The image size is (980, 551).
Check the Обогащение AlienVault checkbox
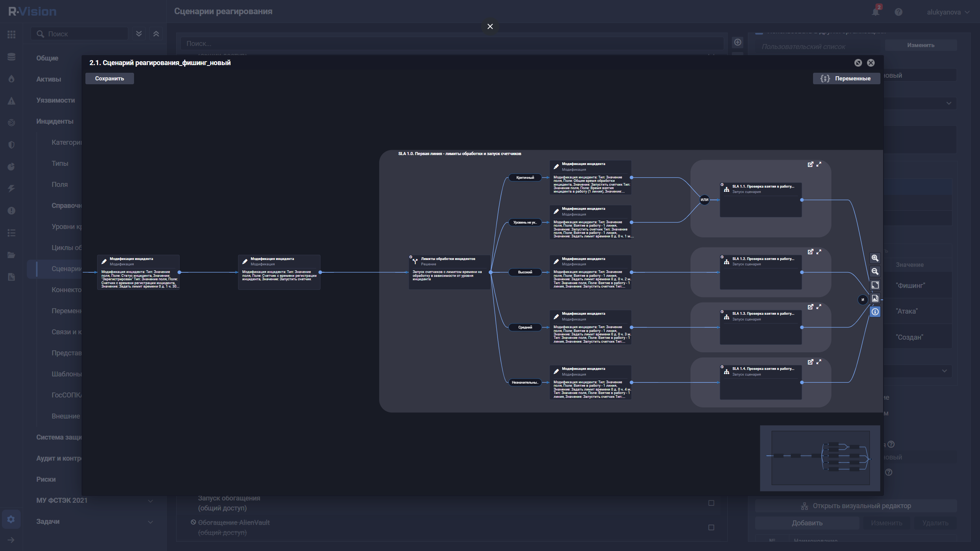711,527
